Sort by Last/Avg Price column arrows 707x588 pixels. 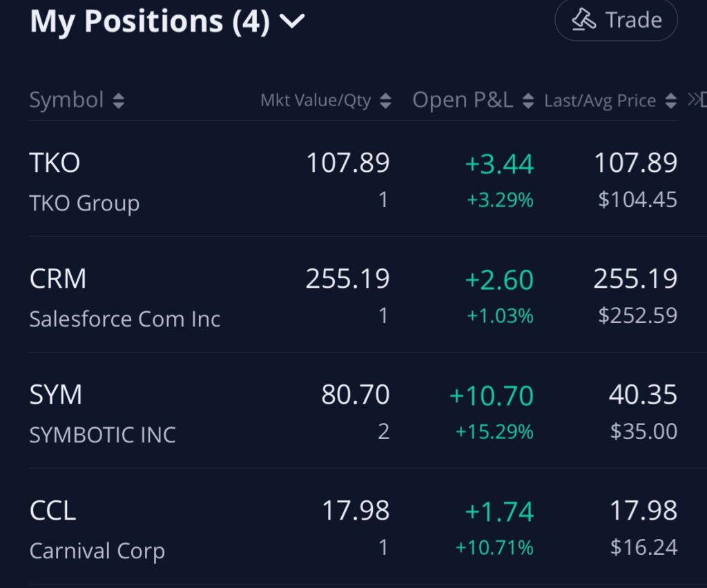point(670,101)
